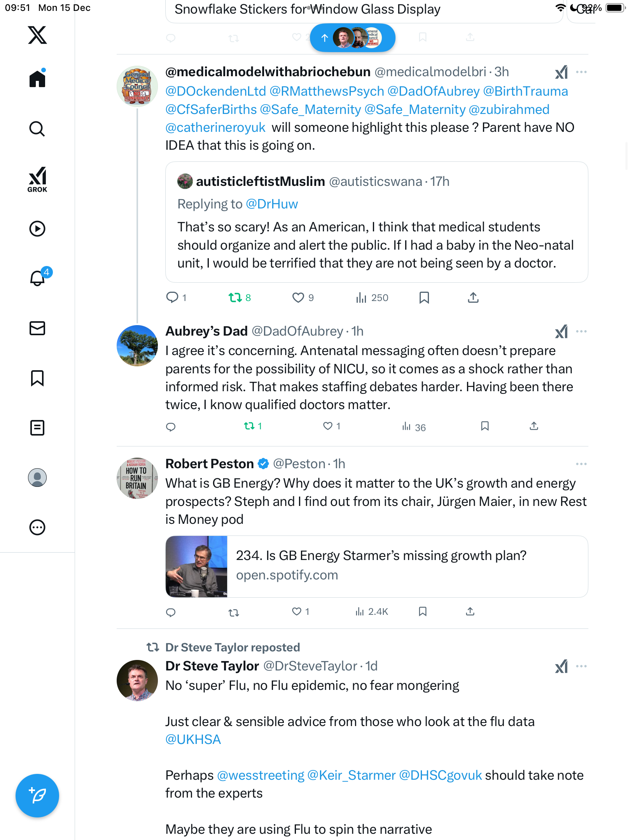630x840 pixels.
Task: Open the GB Energy Spotify link card
Action: (x=376, y=566)
